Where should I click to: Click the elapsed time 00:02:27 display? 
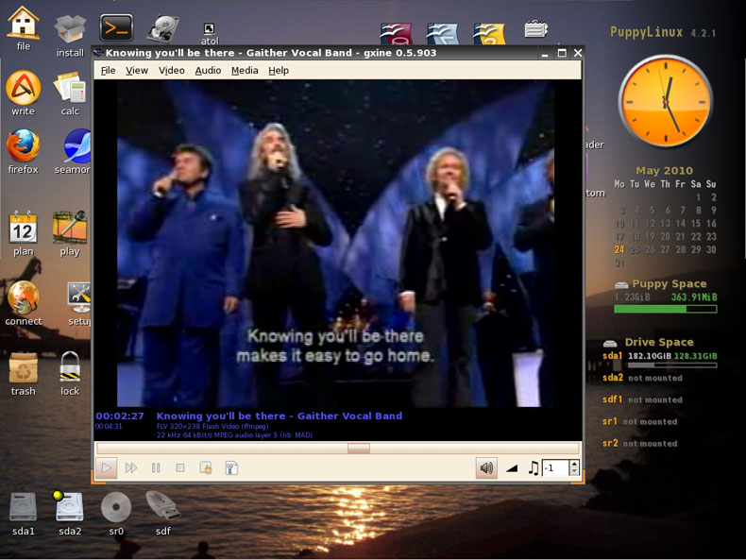(120, 416)
